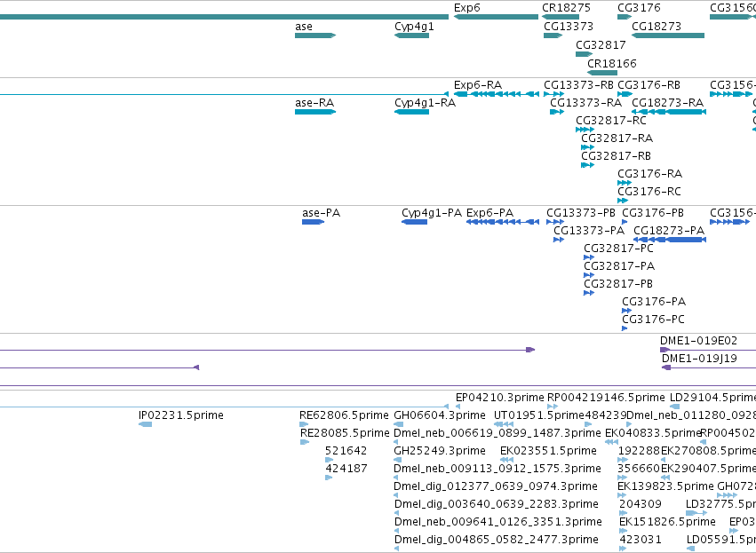Screen dimensions: 756x553
Task: Select the CG32817-PB protein label
Action: [x=618, y=284]
